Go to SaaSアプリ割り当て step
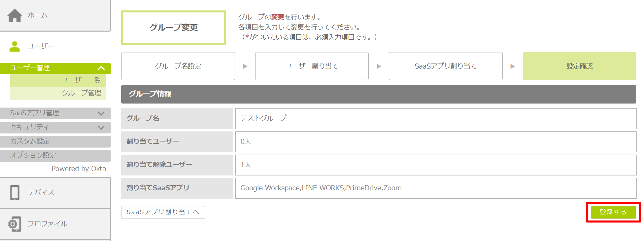Viewport: 644px width, 241px height. [x=445, y=66]
